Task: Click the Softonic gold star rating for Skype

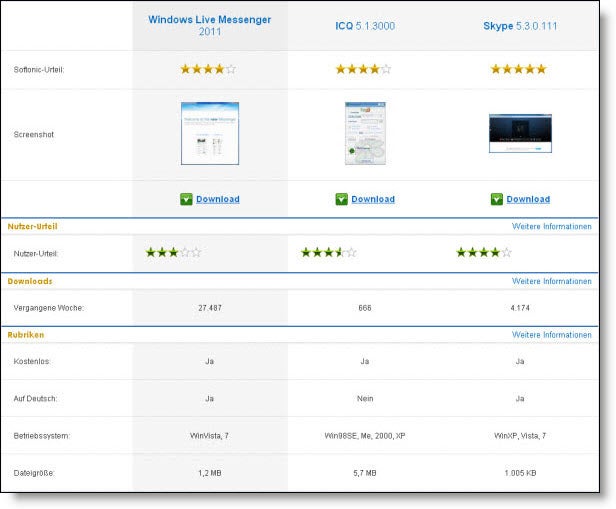Action: [518, 69]
